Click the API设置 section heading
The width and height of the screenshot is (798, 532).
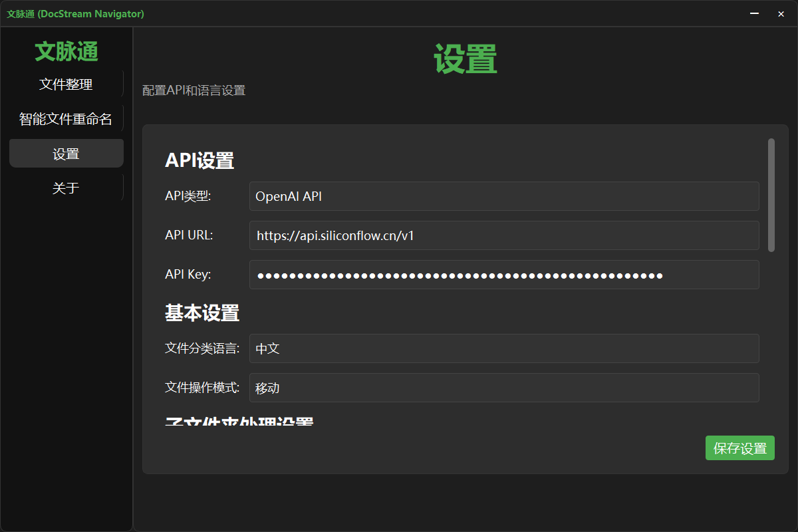tap(199, 161)
